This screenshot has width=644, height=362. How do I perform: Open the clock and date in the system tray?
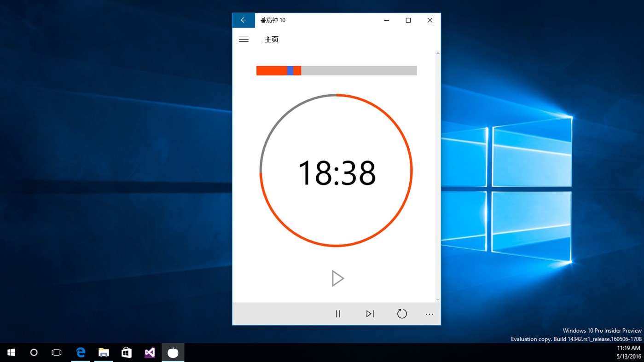pyautogui.click(x=628, y=352)
